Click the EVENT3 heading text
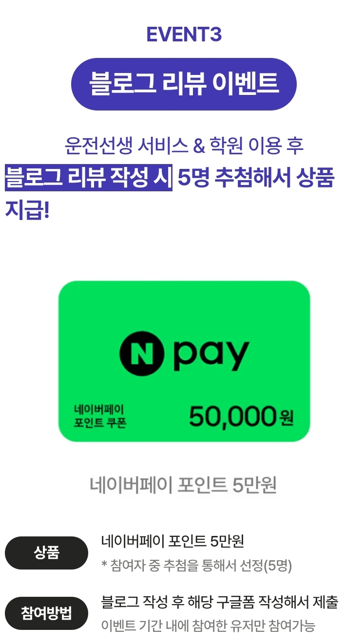The width and height of the screenshot is (364, 644). pyautogui.click(x=184, y=35)
